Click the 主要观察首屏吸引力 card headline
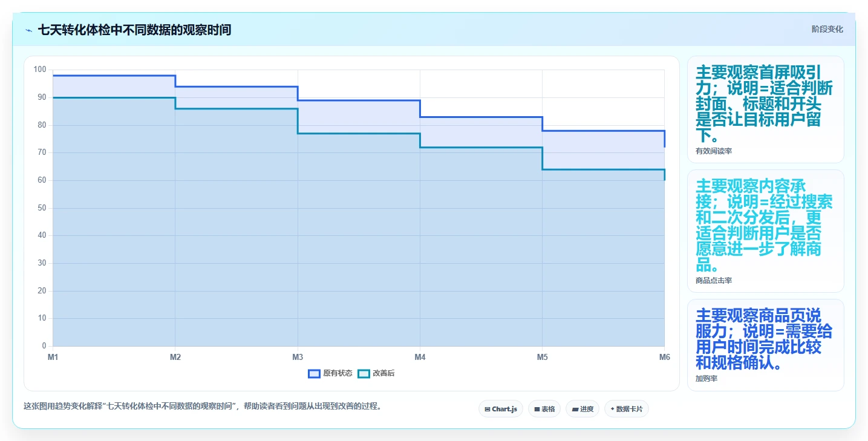This screenshot has height=441, width=868. coord(765,103)
